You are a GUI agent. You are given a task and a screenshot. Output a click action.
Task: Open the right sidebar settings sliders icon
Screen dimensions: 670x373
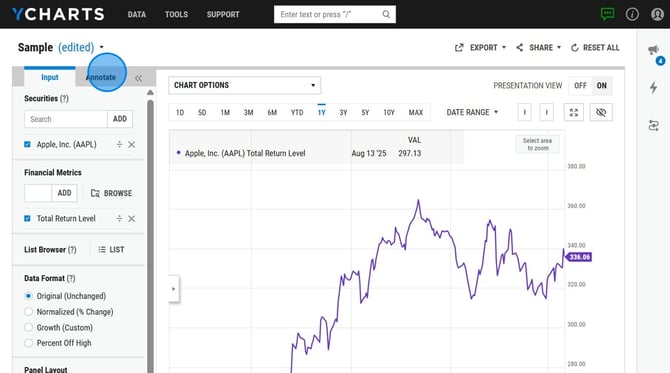[x=653, y=126]
